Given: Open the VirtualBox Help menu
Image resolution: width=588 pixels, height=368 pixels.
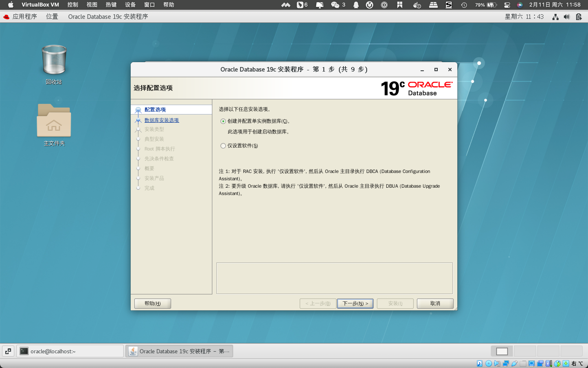Looking at the screenshot, I should tap(169, 5).
